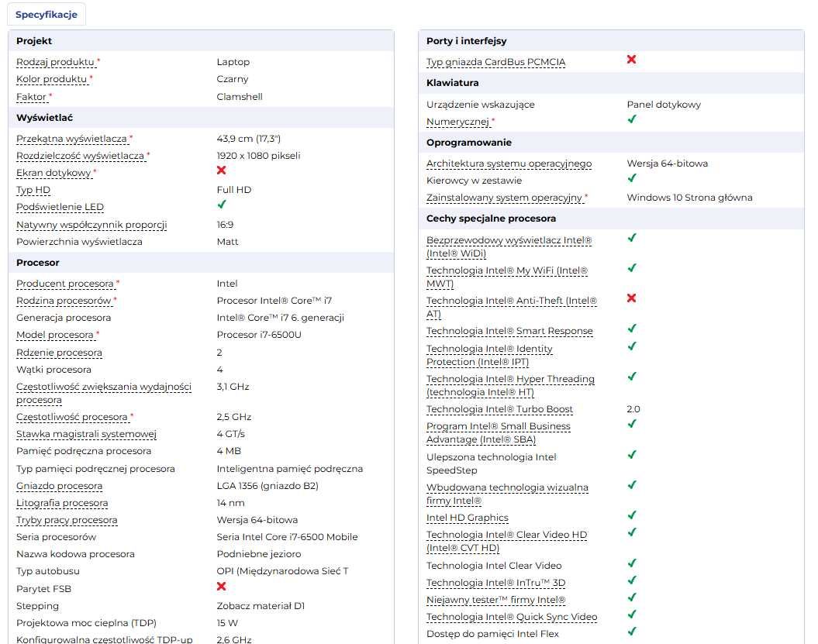Image resolution: width=818 pixels, height=644 pixels.
Task: Click the Faktor label
Action: tap(31, 97)
